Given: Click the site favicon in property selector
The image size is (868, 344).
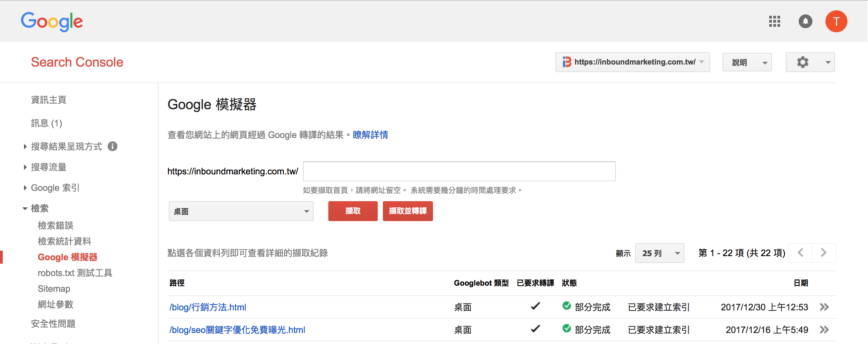Looking at the screenshot, I should click(566, 62).
